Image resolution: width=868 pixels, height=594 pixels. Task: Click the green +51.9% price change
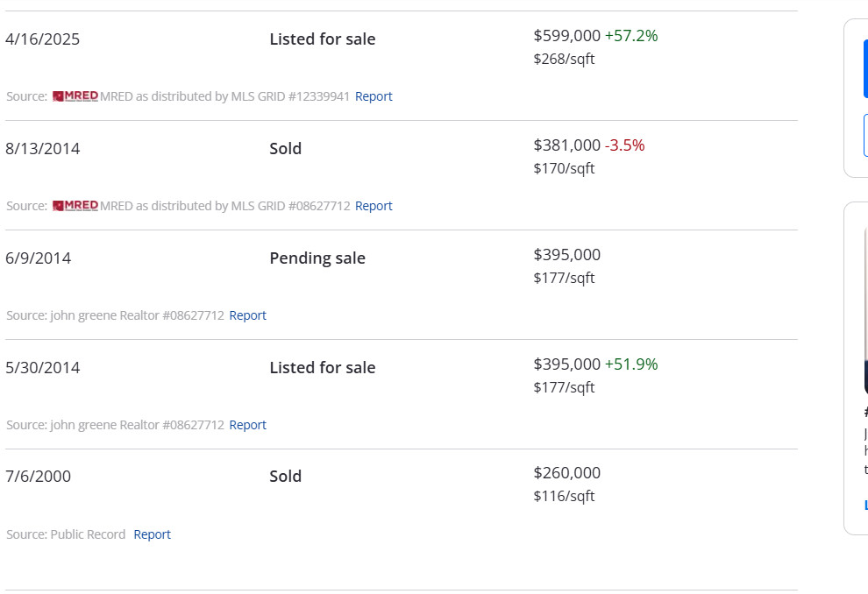click(x=631, y=364)
